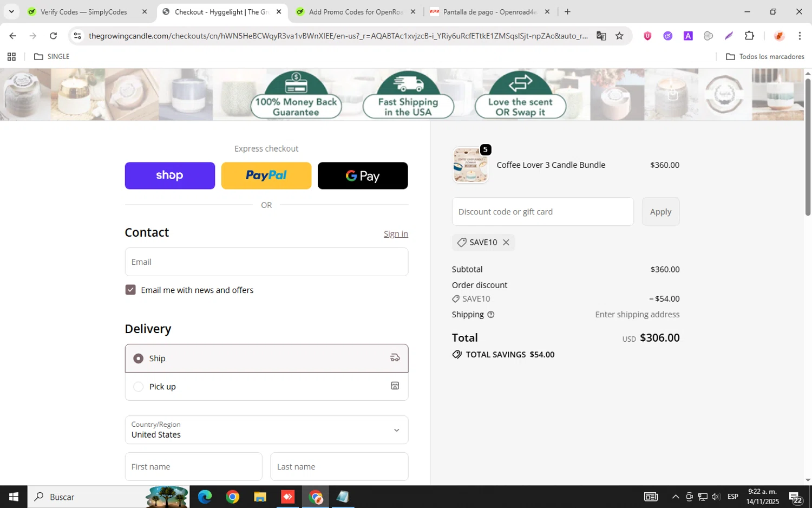Open the apps grid in bookmarks bar
The width and height of the screenshot is (812, 508).
click(11, 56)
